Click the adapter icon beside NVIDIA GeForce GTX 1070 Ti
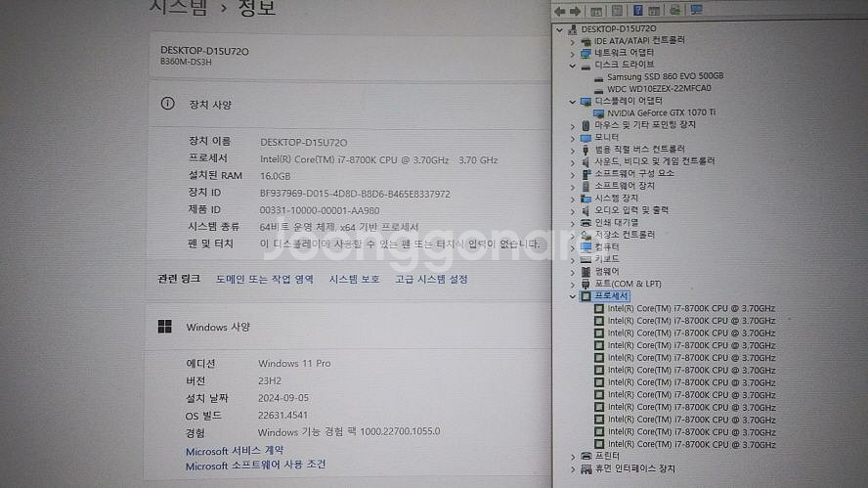Screen dimensions: 868x488 598,113
